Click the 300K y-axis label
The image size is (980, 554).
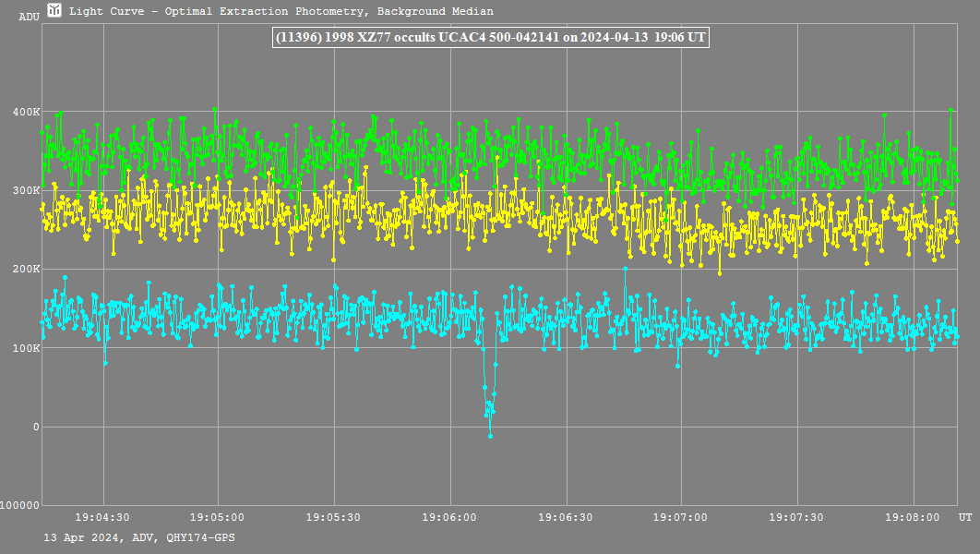pos(25,190)
